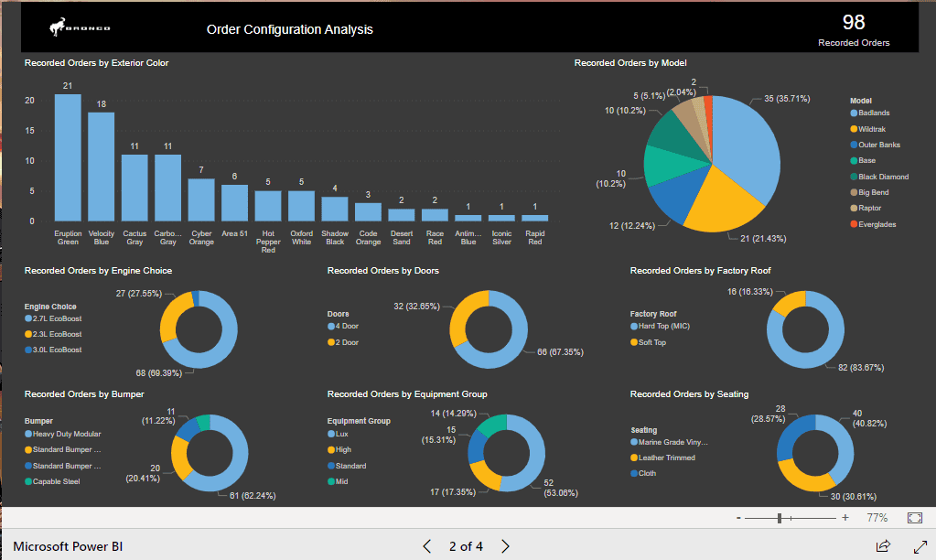Click the 66 (67.35%) doors label
This screenshot has height=560, width=936.
pyautogui.click(x=560, y=352)
